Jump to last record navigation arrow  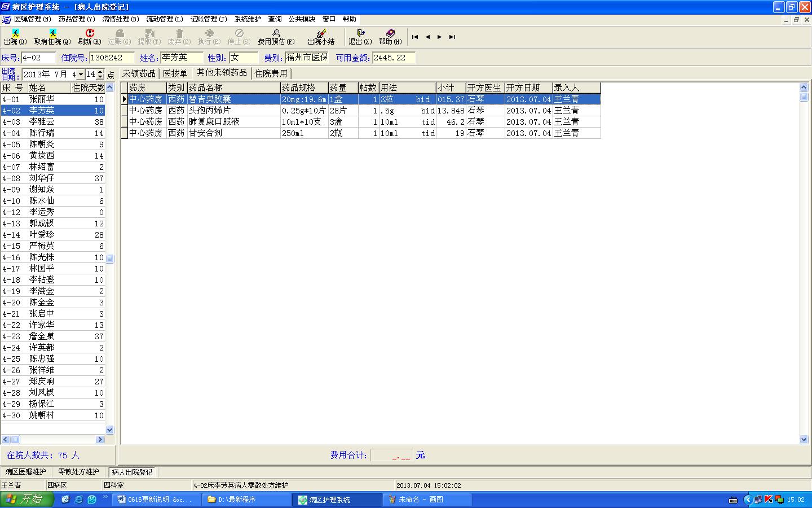(452, 37)
